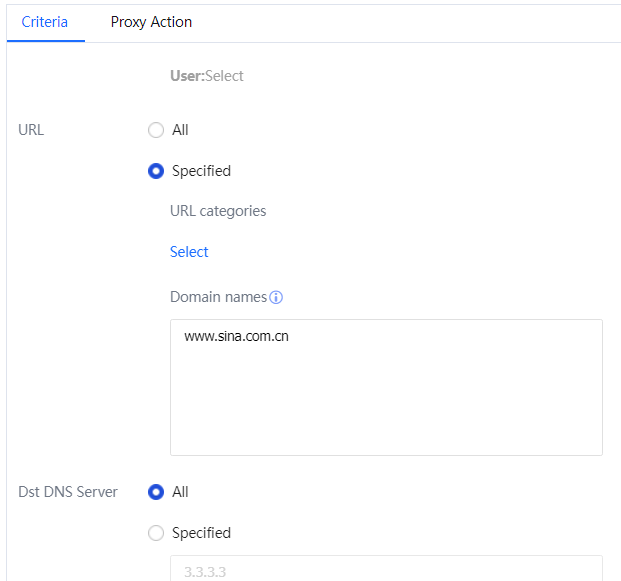Click the Specified label text under URL
The width and height of the screenshot is (621, 581).
tap(201, 171)
